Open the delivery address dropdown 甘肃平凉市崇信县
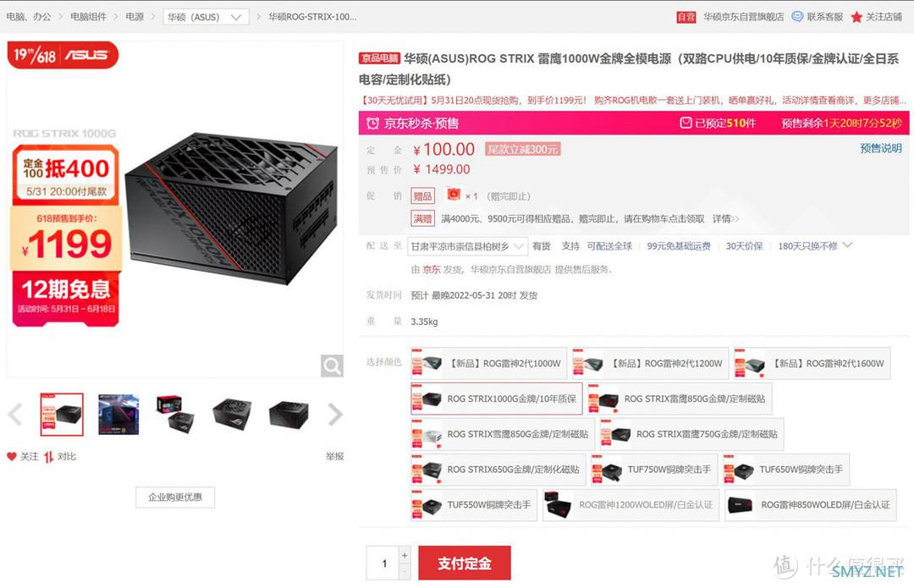 (x=467, y=246)
